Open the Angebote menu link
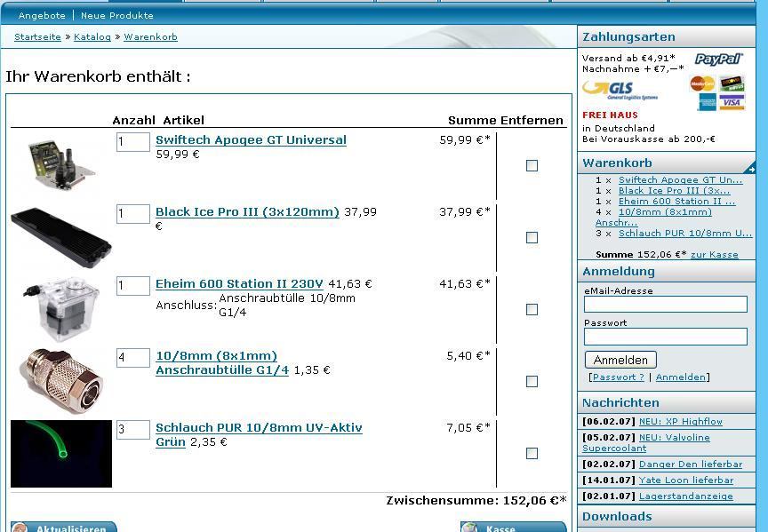 [42, 16]
